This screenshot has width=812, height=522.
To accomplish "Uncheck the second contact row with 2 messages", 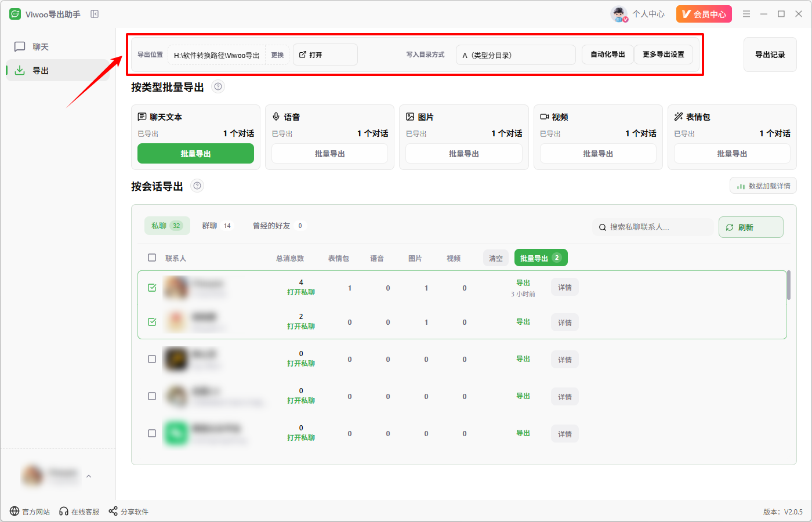I will [x=152, y=322].
